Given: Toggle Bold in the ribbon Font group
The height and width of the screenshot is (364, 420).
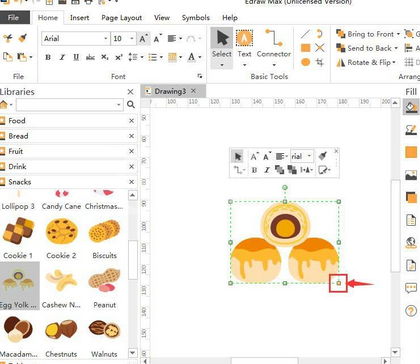Looking at the screenshot, I should click(x=48, y=57).
